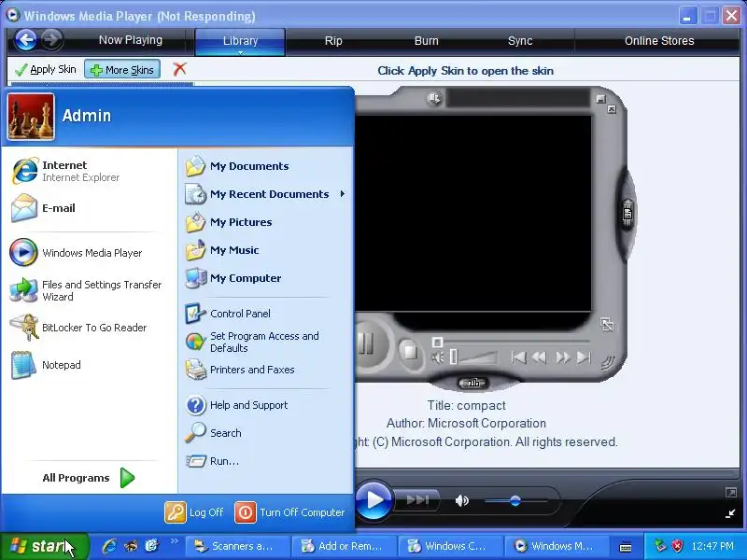Switch to the Sync tab

click(x=520, y=41)
